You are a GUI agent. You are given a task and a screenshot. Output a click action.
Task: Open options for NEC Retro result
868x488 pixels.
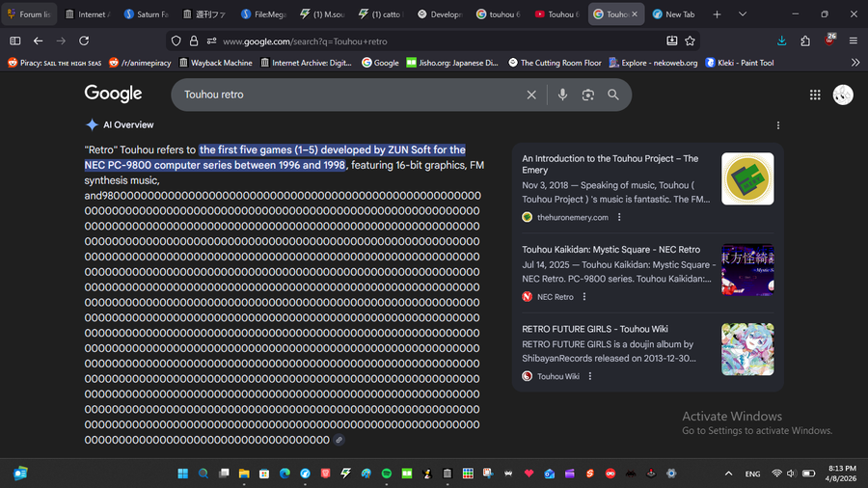click(x=584, y=297)
